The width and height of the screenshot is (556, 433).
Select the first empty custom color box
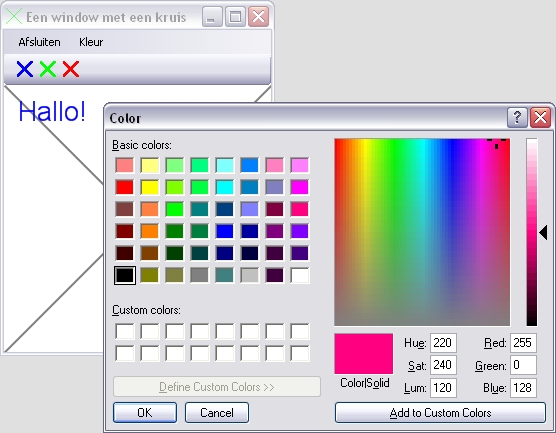click(x=125, y=331)
